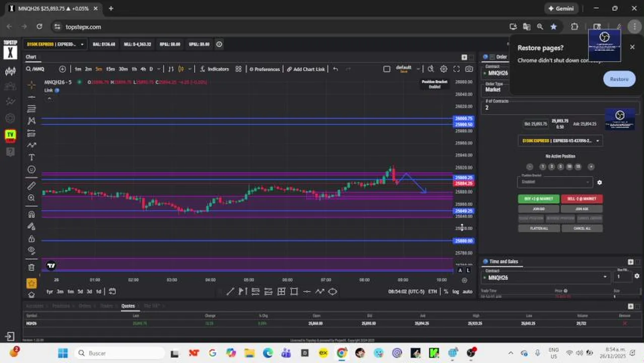Select the Quotes tab in bottom panel
644x363 pixels.
(x=128, y=306)
